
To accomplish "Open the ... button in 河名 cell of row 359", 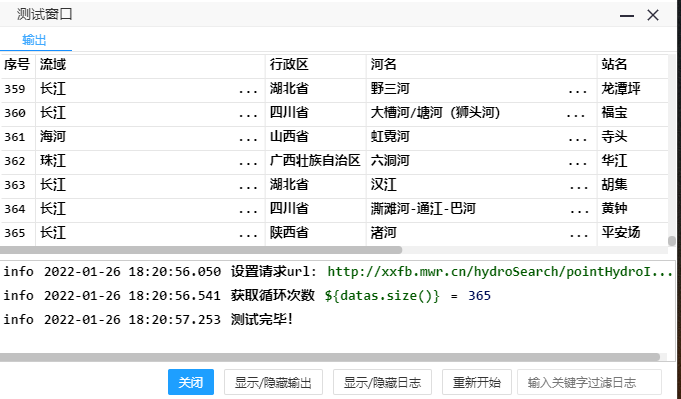I will click(x=578, y=91).
